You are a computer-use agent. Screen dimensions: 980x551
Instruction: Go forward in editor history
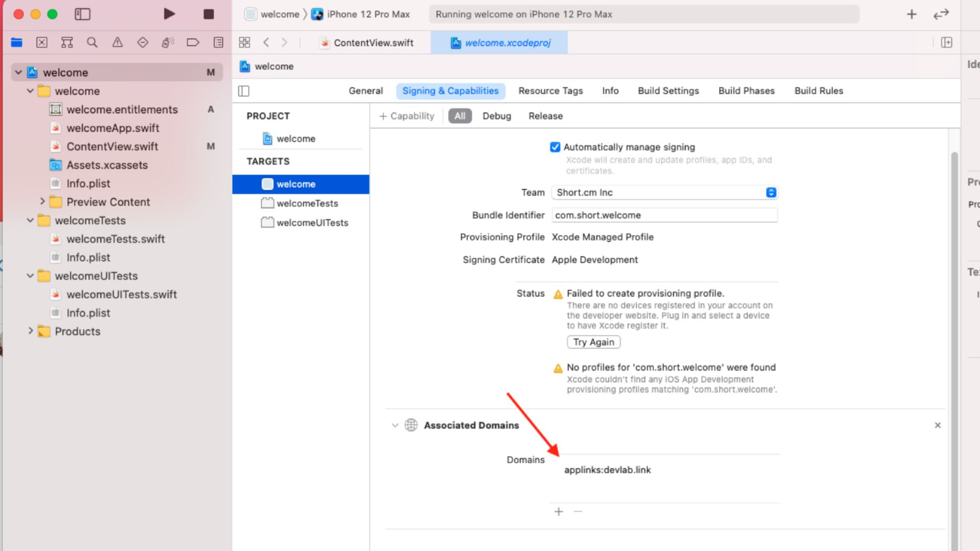pyautogui.click(x=284, y=42)
